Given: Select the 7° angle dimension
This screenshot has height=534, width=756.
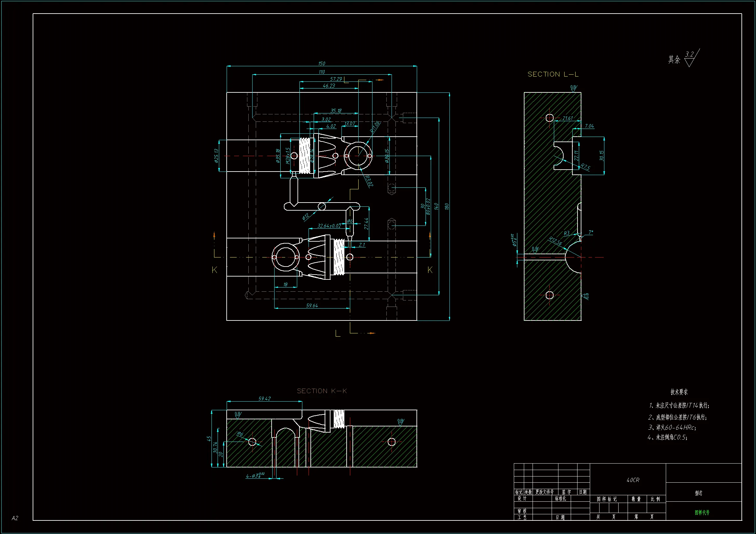Looking at the screenshot, I should tap(591, 232).
